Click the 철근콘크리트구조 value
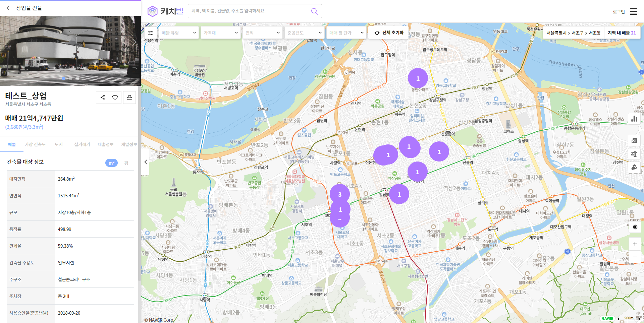Viewport: 644px width, 323px height. pos(74,279)
